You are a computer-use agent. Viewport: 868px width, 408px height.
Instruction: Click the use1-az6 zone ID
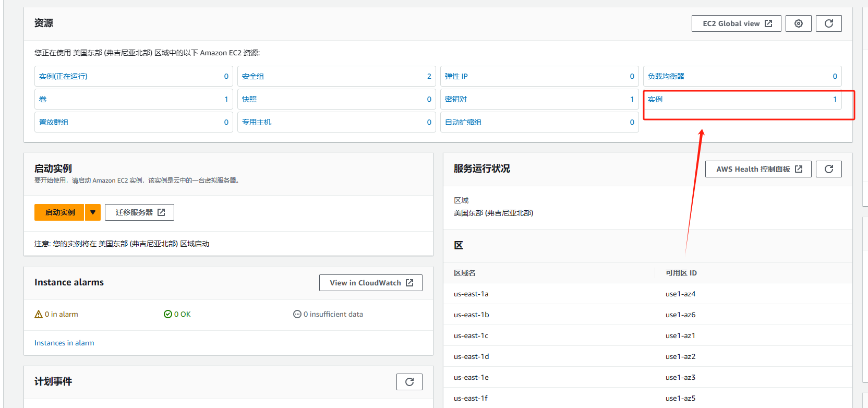tap(680, 315)
